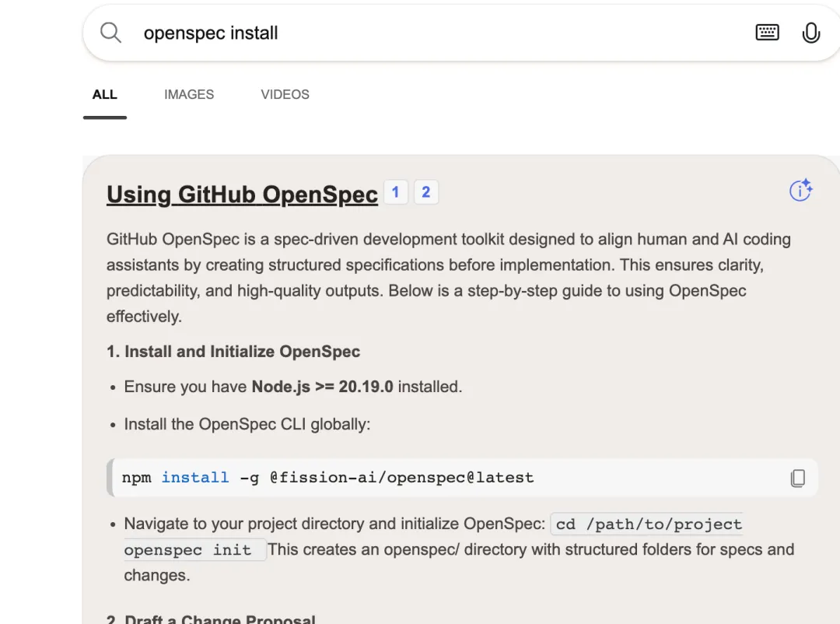Viewport: 840px width, 624px height.
Task: Click the bold "Node.js >= 20.19.0" text
Action: (x=322, y=387)
